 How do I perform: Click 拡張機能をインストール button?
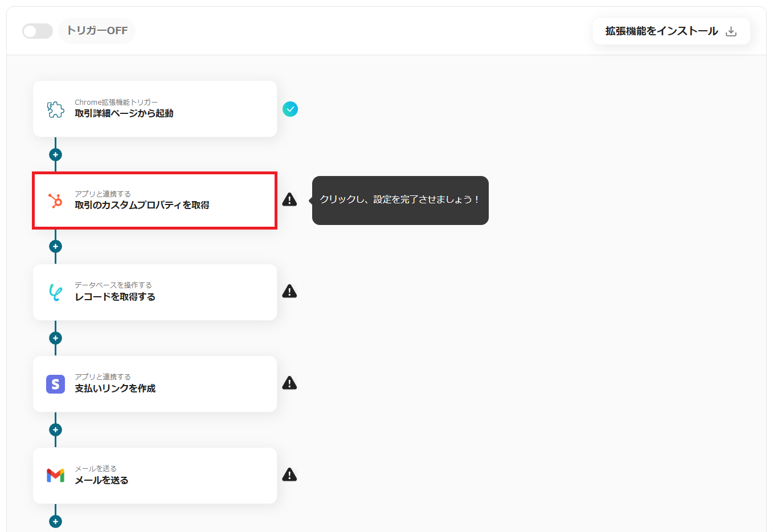[671, 31]
